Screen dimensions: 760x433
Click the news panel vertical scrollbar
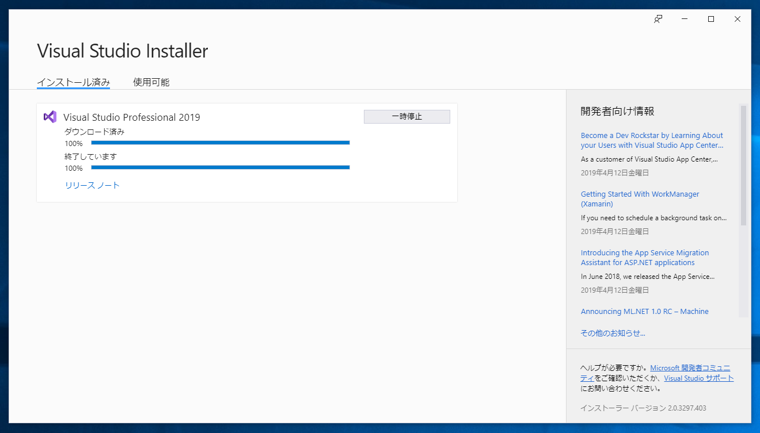743,165
